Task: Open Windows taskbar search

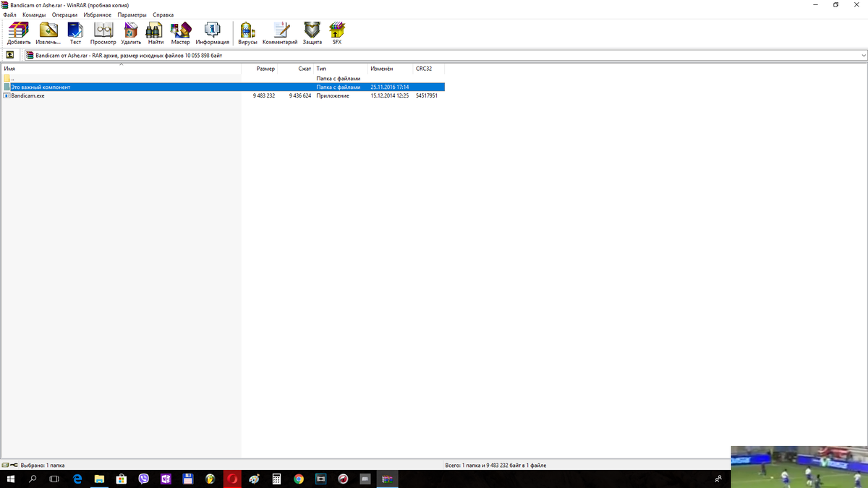Action: click(x=33, y=479)
